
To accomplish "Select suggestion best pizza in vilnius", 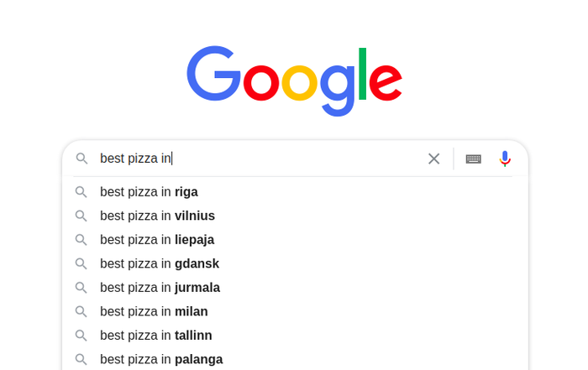I will [295, 216].
